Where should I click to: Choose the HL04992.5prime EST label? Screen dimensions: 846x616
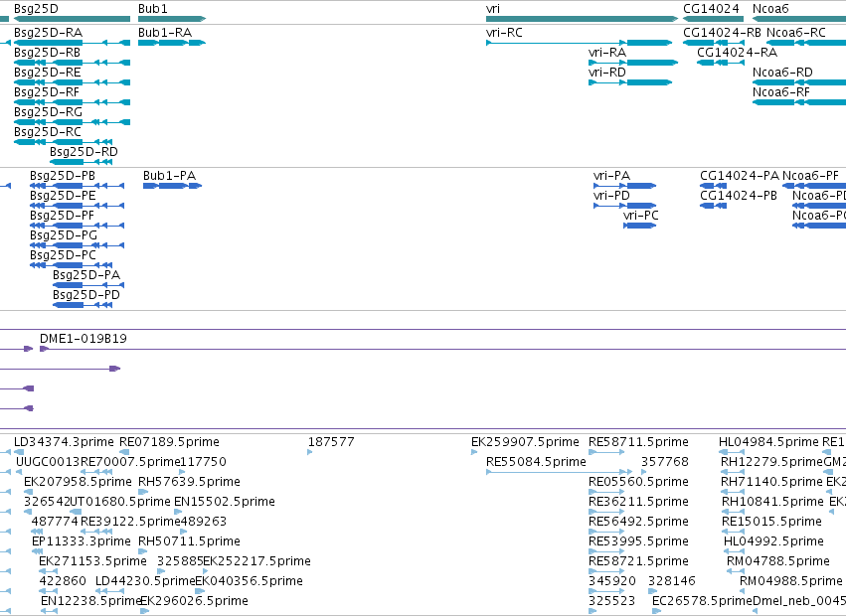(773, 541)
